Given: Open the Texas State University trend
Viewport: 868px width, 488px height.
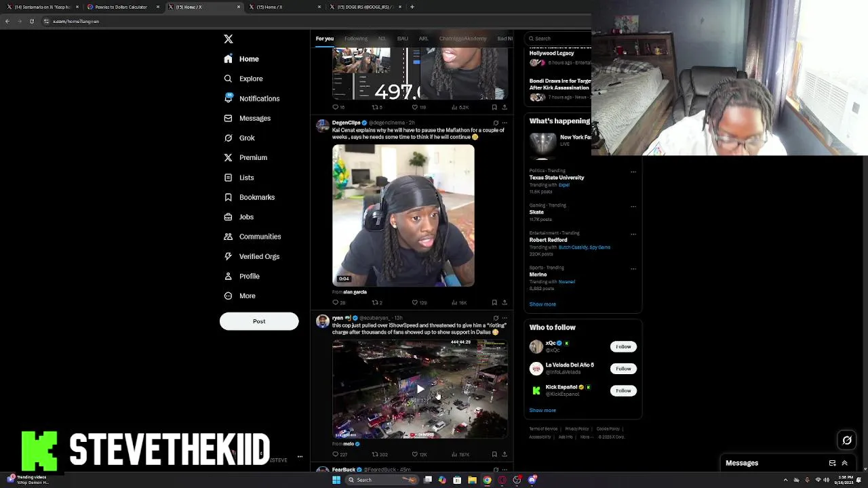Looking at the screenshot, I should [x=557, y=178].
